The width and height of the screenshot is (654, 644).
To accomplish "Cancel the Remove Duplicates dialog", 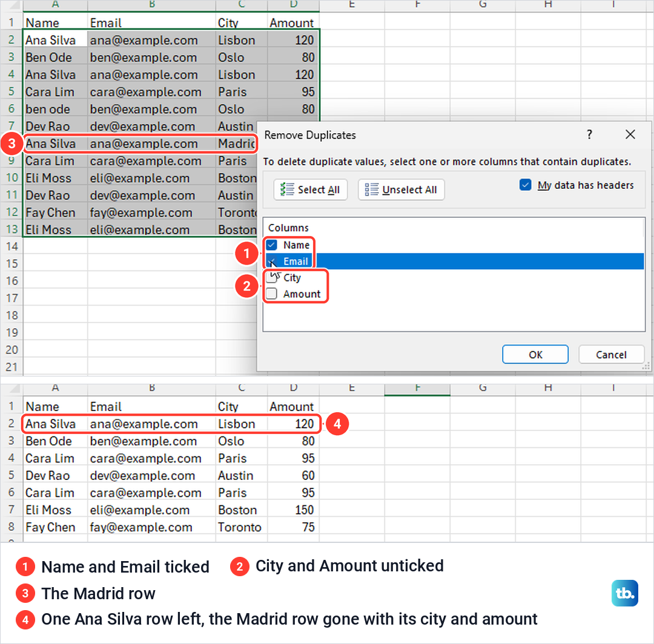I will [611, 354].
